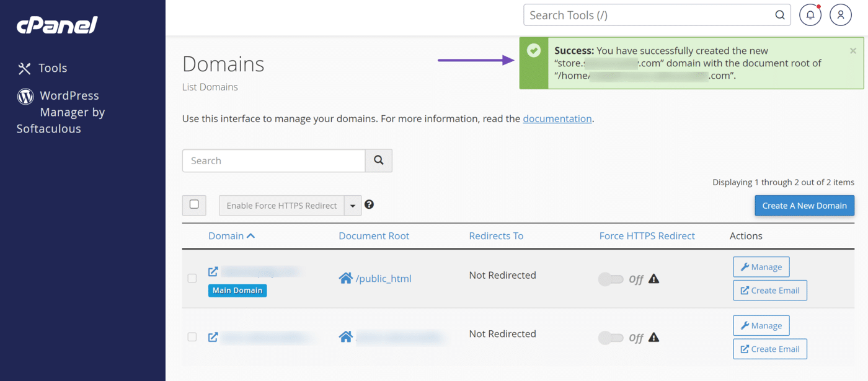Open main domain external link icon
The width and height of the screenshot is (868, 381).
pyautogui.click(x=213, y=271)
